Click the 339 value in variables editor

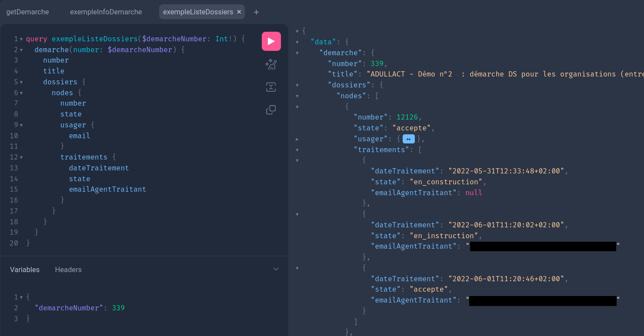tap(118, 308)
